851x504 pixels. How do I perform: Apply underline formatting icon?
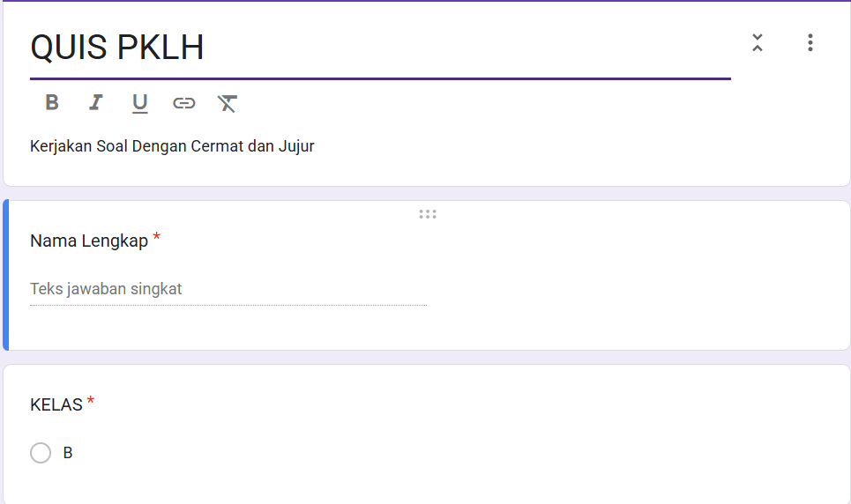pyautogui.click(x=139, y=104)
